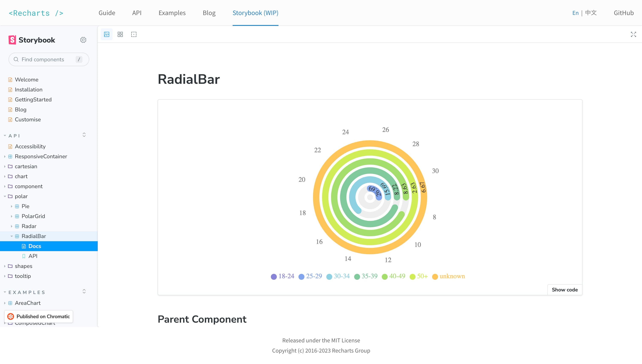Viewport: 642px width, 364px height.
Task: Click the Published on Chromatic icon
Action: coord(11,316)
